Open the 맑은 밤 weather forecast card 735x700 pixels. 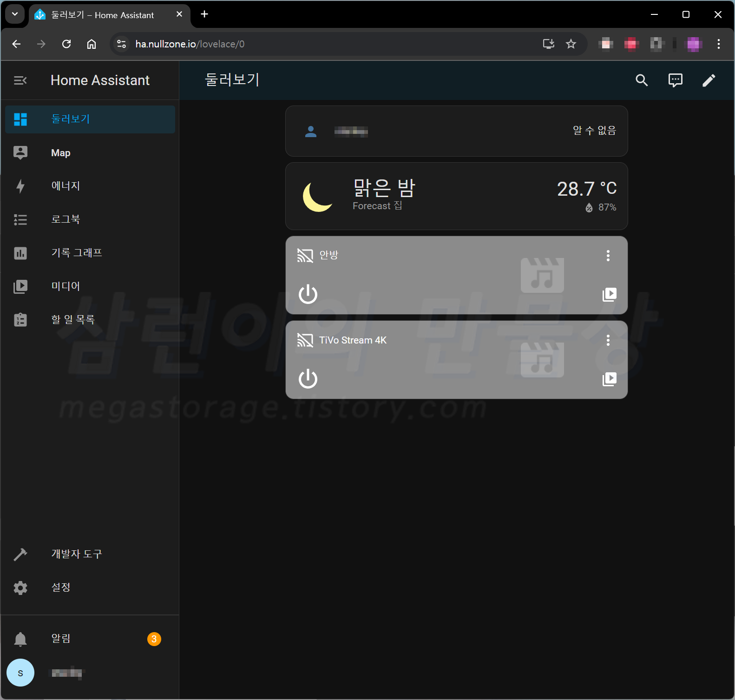click(457, 196)
